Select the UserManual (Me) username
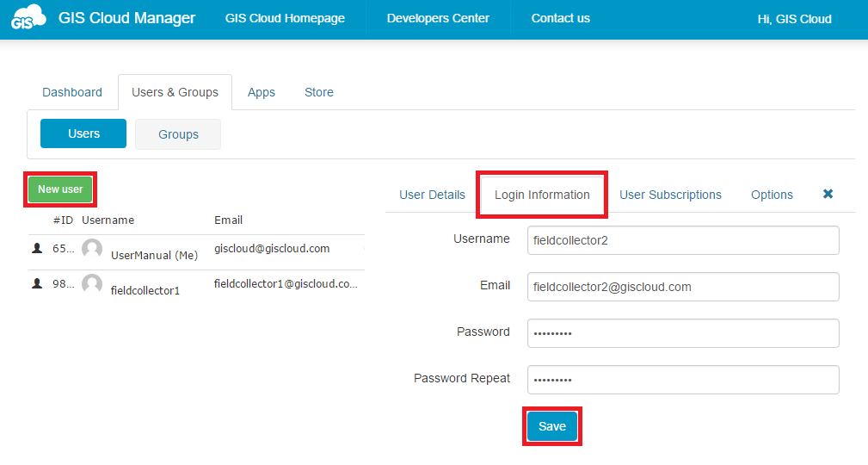Screen dimensions: 868x465 tap(155, 256)
